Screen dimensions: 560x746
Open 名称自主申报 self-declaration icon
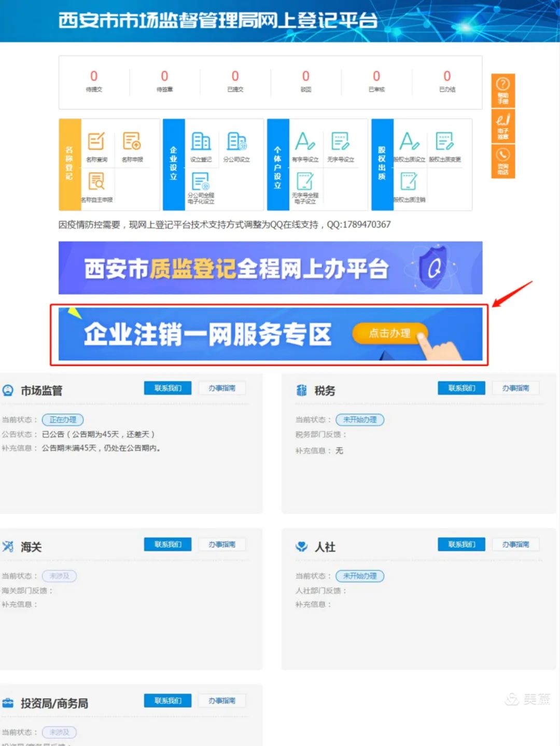coord(96,181)
